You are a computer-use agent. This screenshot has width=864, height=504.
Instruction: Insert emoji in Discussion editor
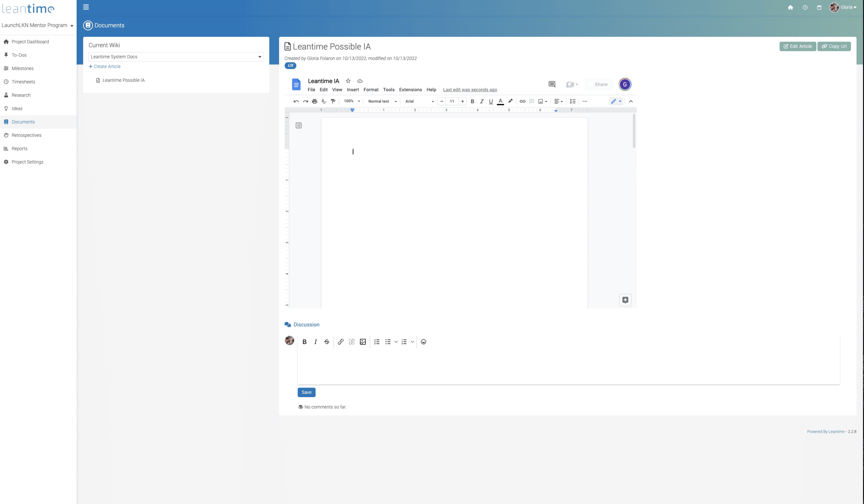tap(424, 342)
